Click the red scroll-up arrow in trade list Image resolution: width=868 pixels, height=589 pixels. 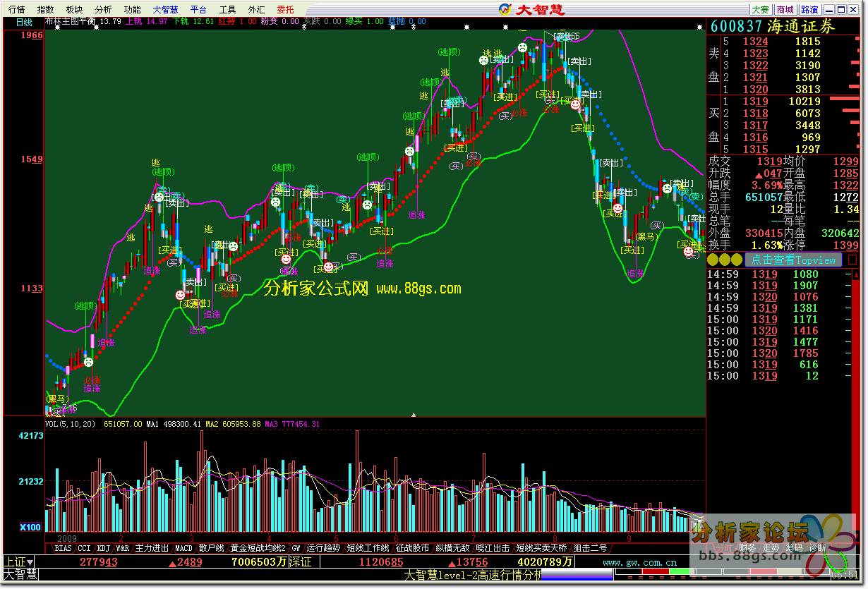855,274
